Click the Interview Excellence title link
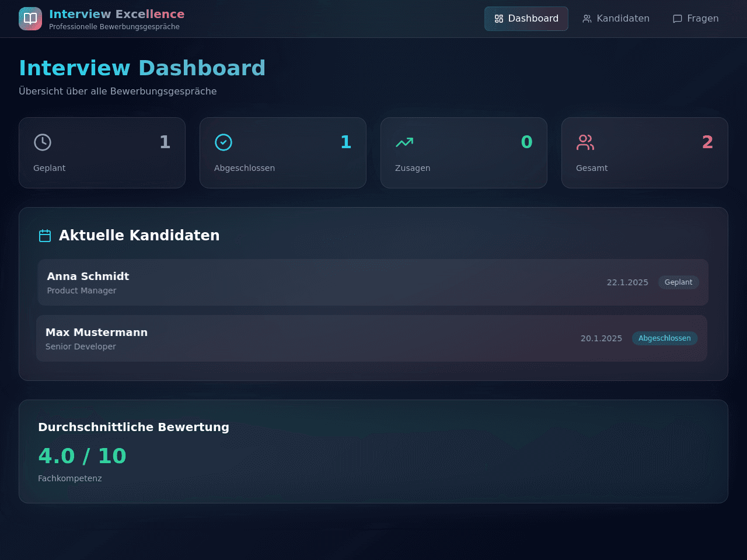 point(117,14)
